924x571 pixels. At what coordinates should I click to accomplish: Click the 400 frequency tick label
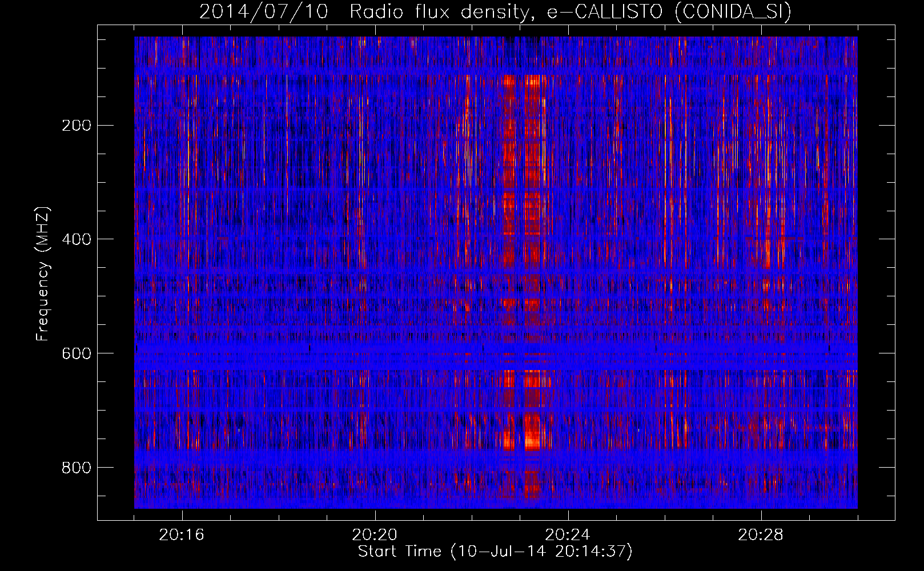tap(77, 239)
